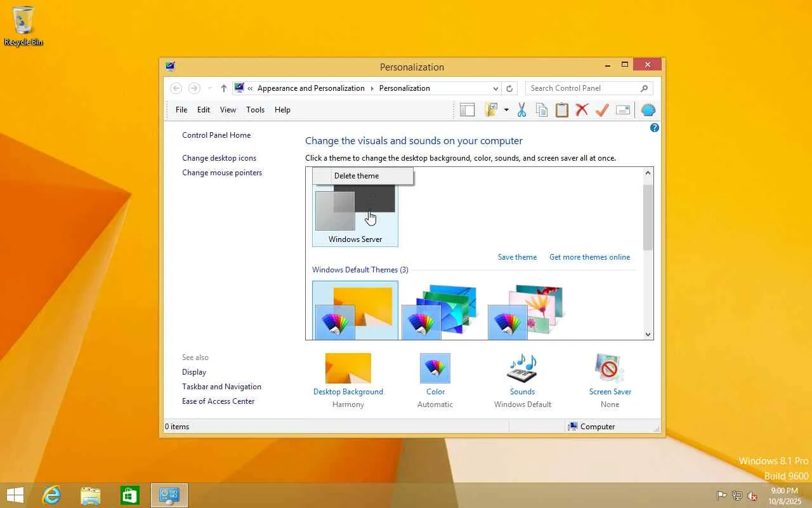812x508 pixels.
Task: Open the Edit menu
Action: (204, 110)
